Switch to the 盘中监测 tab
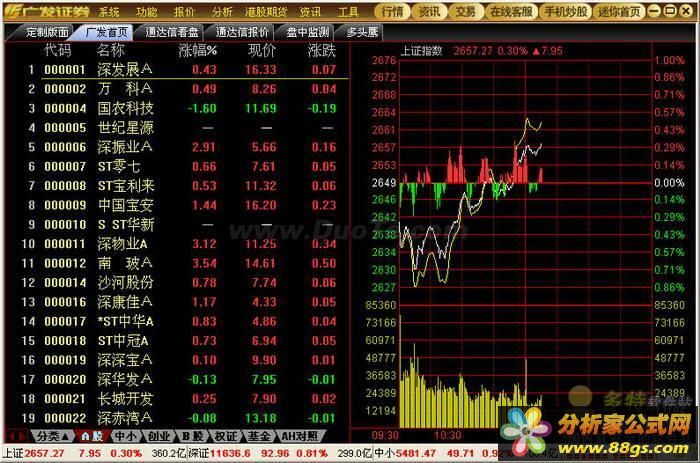 click(308, 32)
